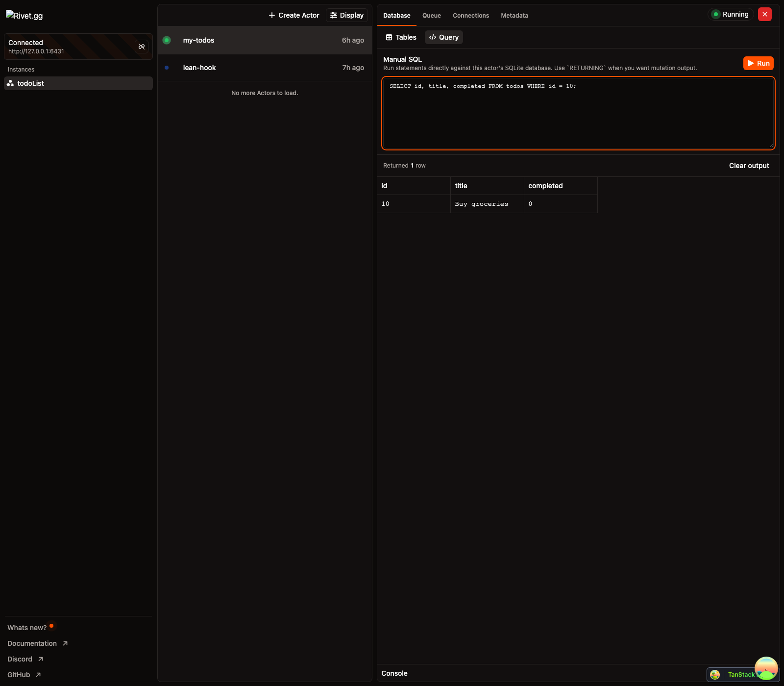Click the Tables grid icon

tap(388, 37)
